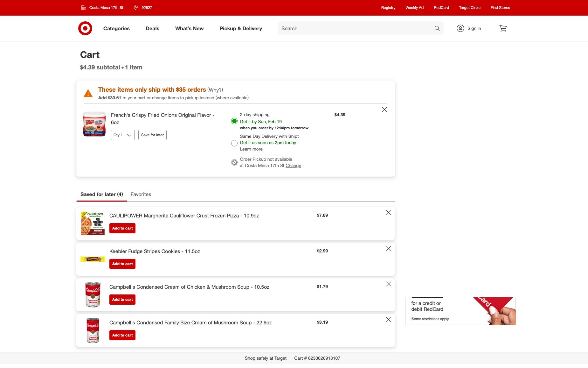This screenshot has height=368, width=588.
Task: Open the Weekly Ad link
Action: (414, 8)
